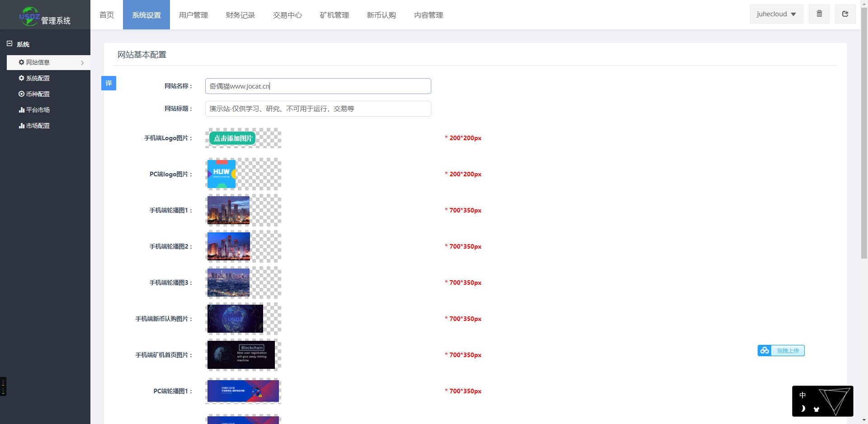Open the 矿机管理 menu tab

point(334,15)
